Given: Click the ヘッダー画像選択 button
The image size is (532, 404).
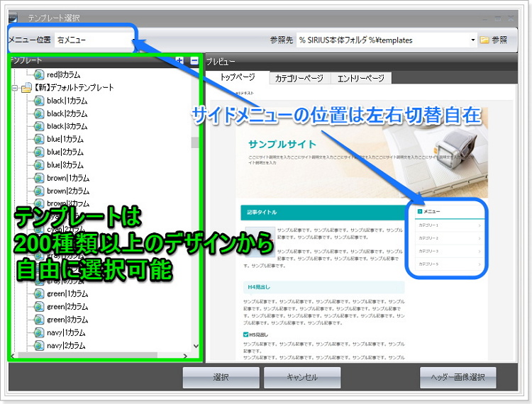Looking at the screenshot, I should click(x=458, y=377).
